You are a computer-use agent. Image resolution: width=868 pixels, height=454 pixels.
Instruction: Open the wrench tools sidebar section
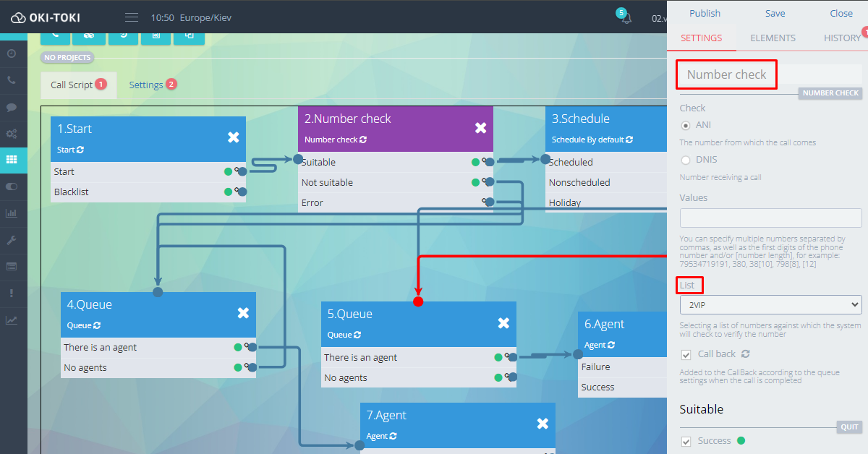[x=12, y=240]
